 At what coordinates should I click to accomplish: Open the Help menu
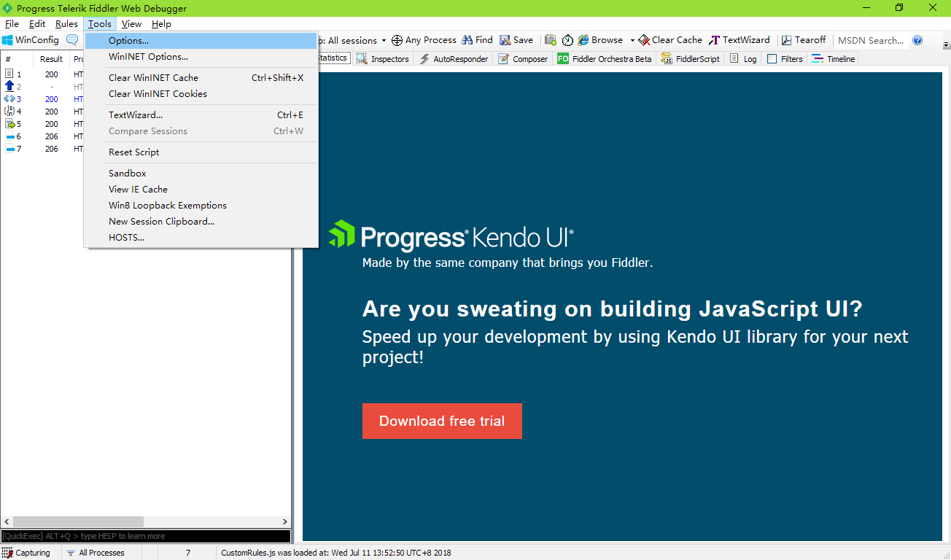coord(161,24)
